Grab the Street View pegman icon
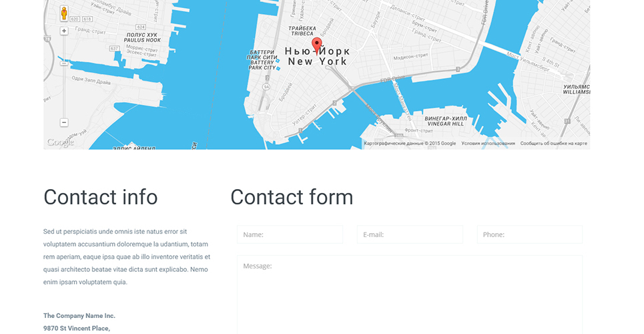The image size is (644, 334). tap(64, 13)
